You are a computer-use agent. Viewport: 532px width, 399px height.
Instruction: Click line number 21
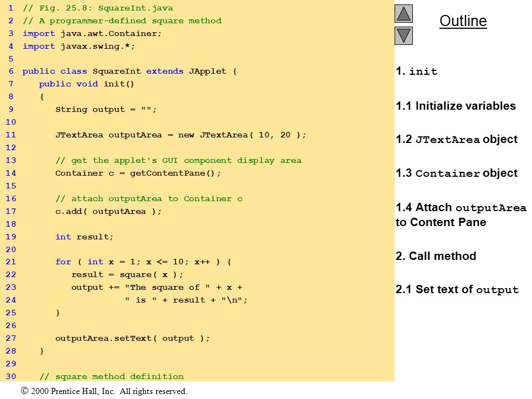point(11,262)
